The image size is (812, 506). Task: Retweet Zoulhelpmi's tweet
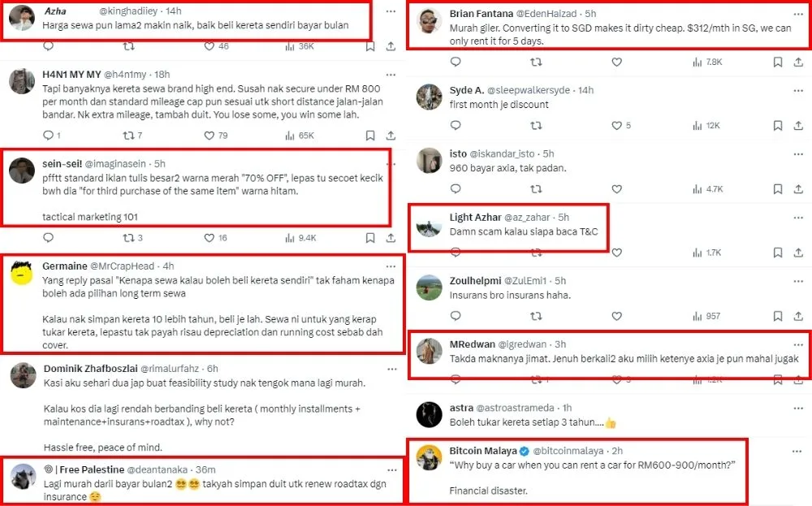click(536, 315)
